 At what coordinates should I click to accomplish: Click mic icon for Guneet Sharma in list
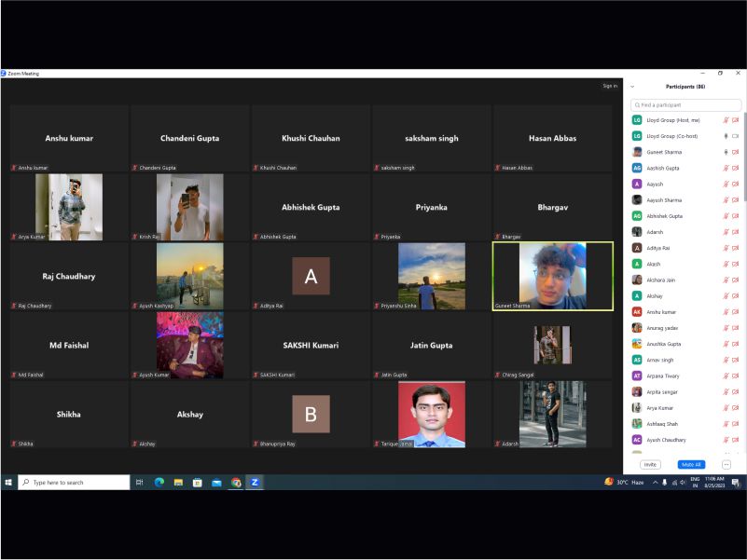coord(726,153)
